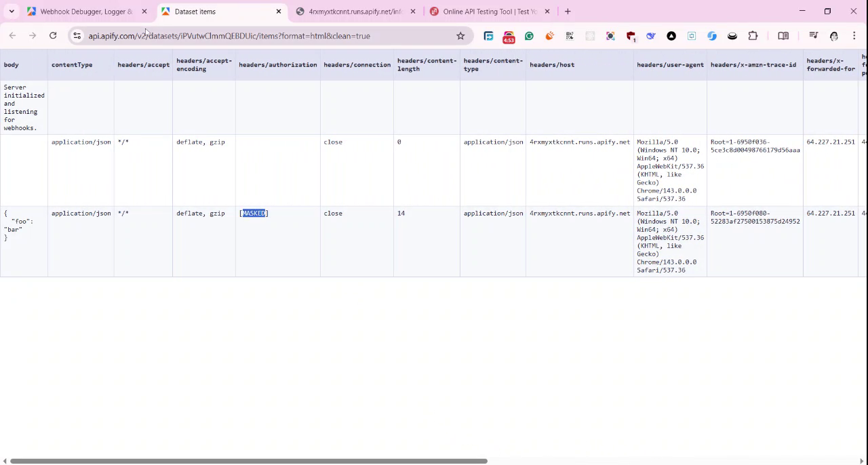
Task: Click the reload page button
Action: pyautogui.click(x=53, y=36)
